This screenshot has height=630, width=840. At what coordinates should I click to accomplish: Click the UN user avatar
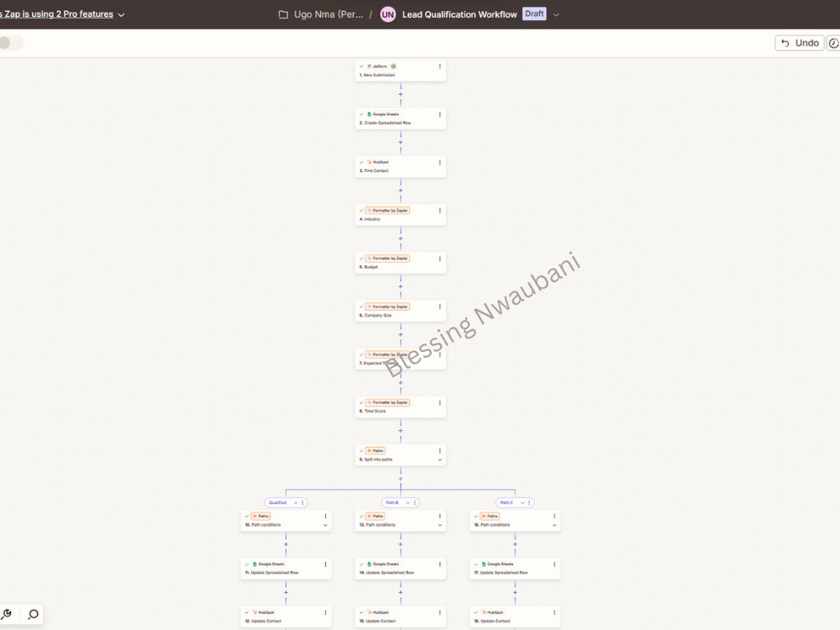pyautogui.click(x=388, y=14)
